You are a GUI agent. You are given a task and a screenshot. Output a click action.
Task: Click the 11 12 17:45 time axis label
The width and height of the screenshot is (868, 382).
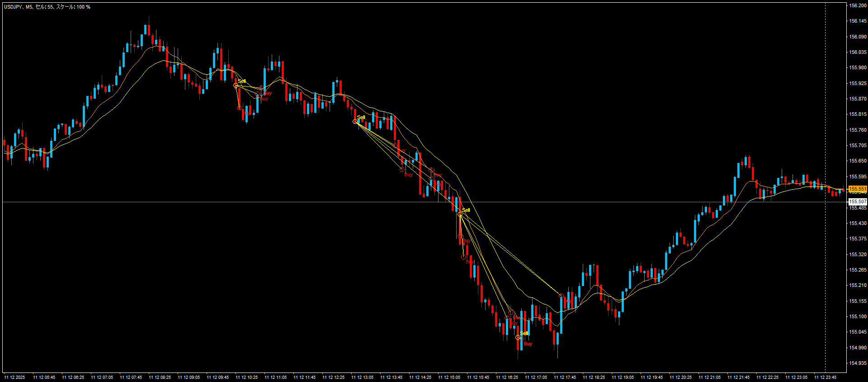[x=565, y=377]
